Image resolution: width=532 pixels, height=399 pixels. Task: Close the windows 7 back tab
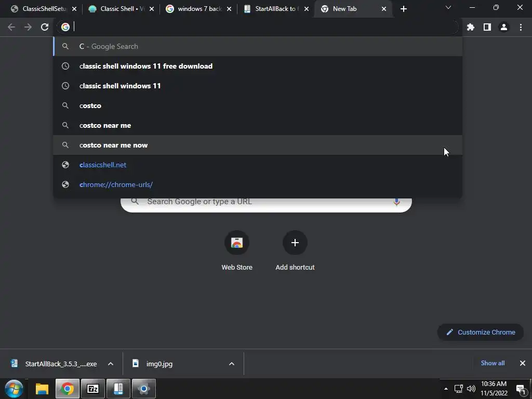pyautogui.click(x=229, y=9)
